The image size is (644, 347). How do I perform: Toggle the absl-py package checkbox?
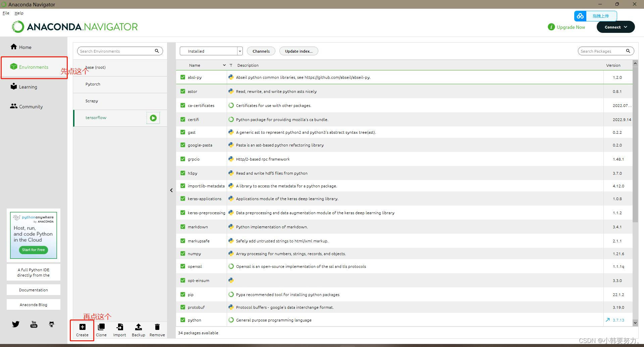183,77
